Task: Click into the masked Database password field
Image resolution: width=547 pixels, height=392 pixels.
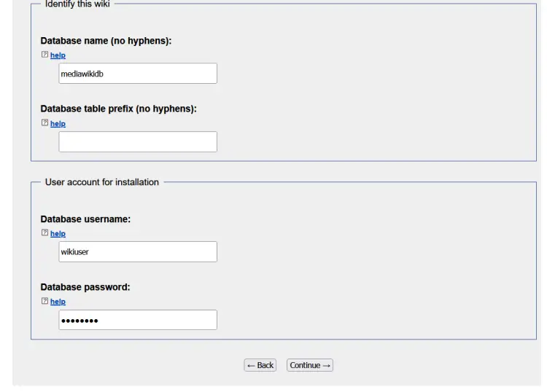Action: (138, 320)
